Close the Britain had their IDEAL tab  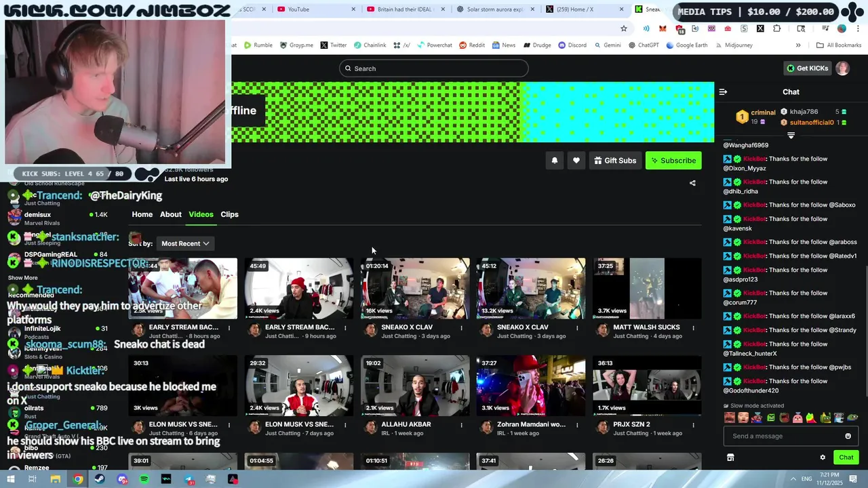(443, 9)
